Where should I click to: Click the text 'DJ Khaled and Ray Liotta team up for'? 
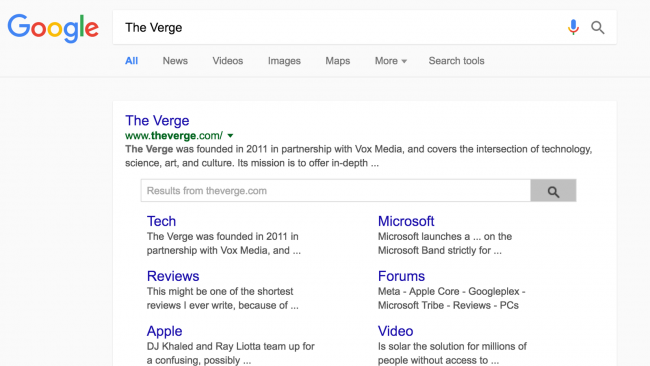230,346
